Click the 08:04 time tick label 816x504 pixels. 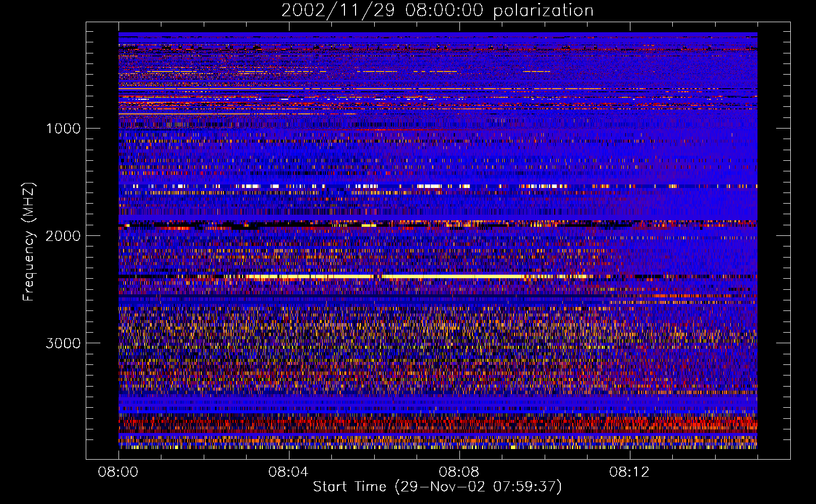coord(288,472)
